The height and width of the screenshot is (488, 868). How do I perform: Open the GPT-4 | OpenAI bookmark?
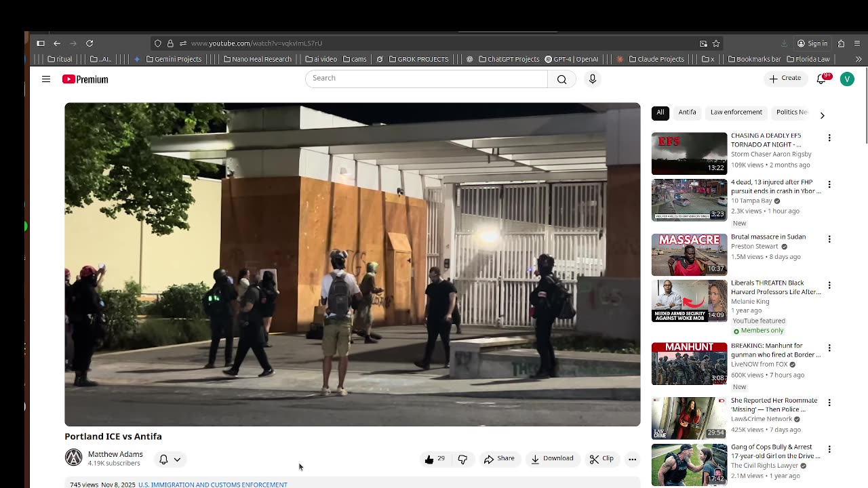571,59
